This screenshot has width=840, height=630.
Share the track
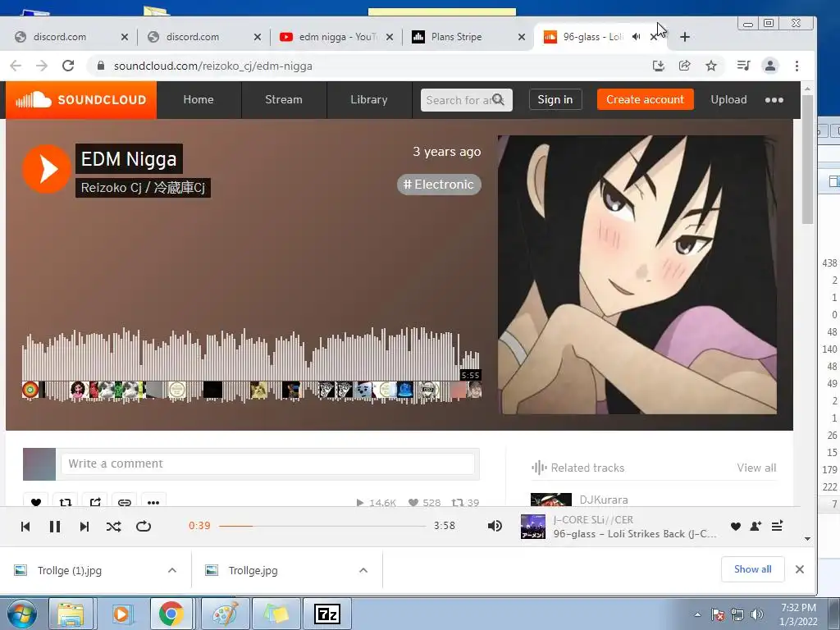click(x=95, y=502)
